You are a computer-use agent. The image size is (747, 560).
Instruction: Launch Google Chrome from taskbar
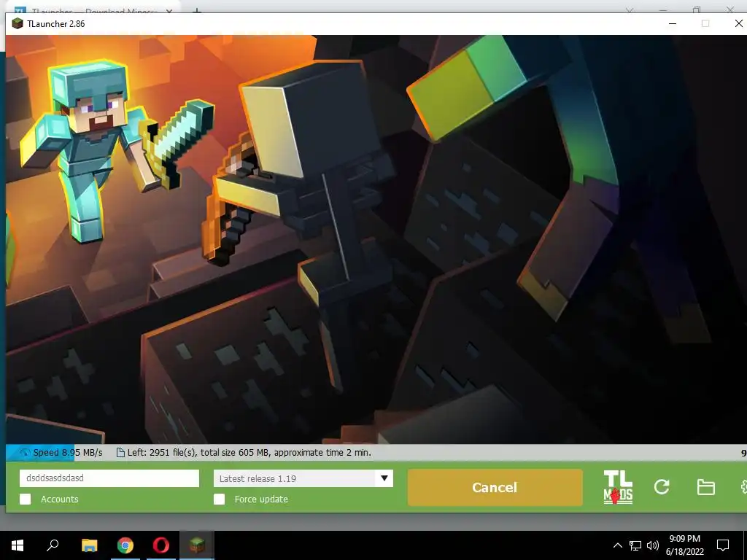[x=125, y=545]
